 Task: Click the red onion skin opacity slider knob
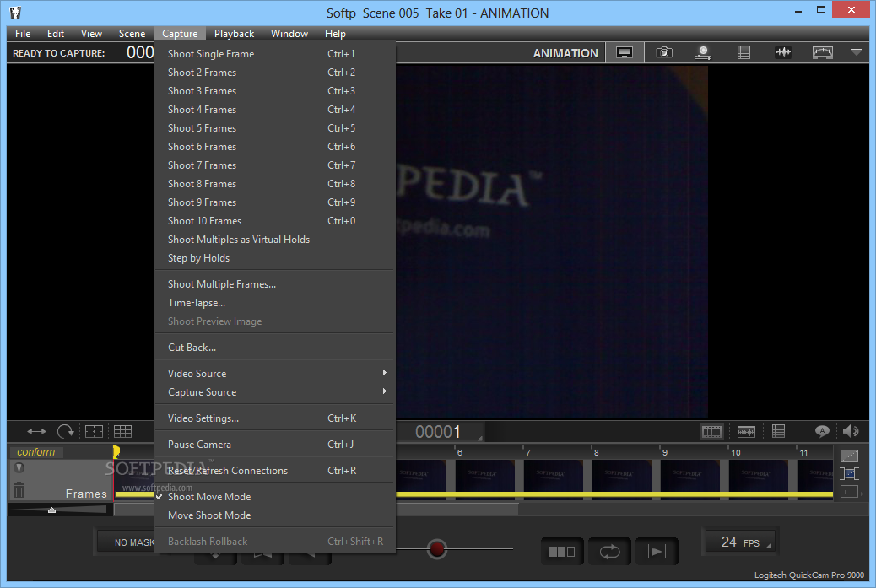437,549
